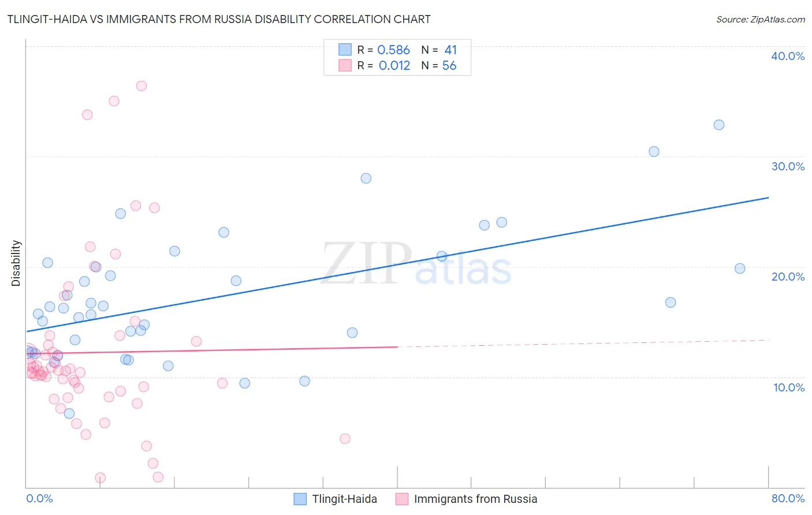Image resolution: width=812 pixels, height=515 pixels.
Task: Click the lowest pink data point near x-axis
Action: (100, 478)
